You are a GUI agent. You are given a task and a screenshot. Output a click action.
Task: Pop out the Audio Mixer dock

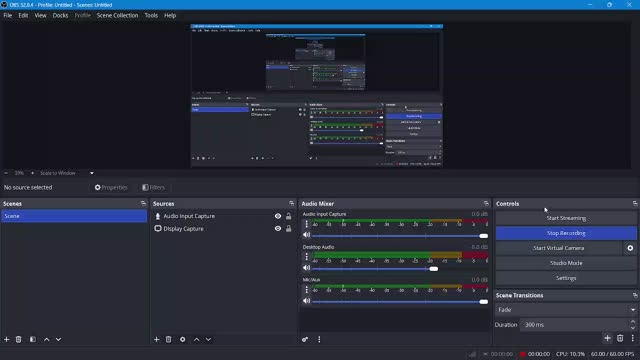(x=486, y=203)
